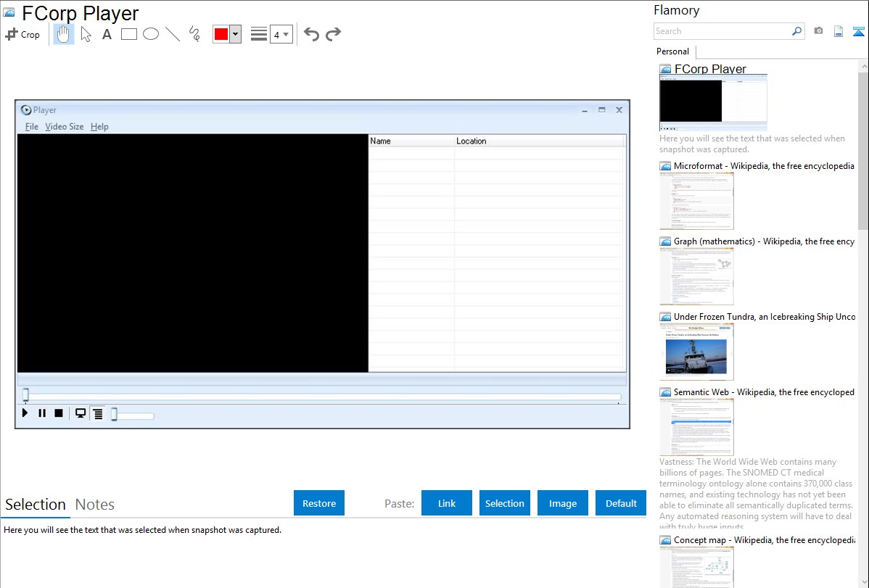Click the Semantic Web - Wikipedia title

pyautogui.click(x=764, y=392)
